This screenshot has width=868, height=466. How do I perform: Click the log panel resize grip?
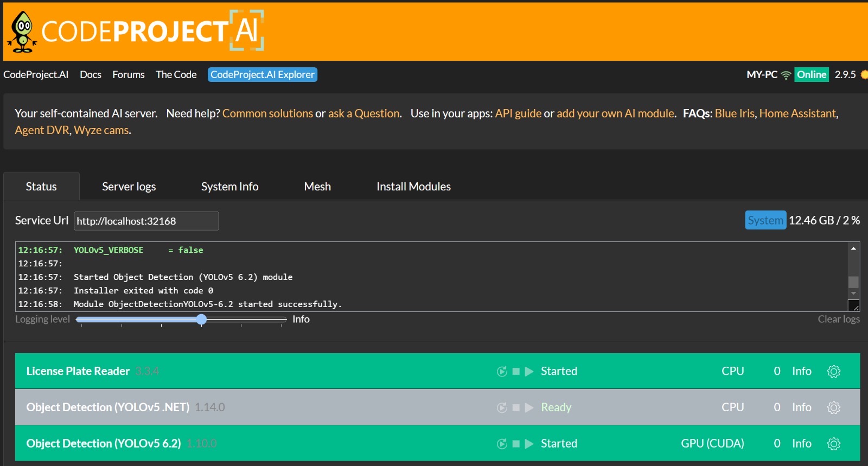[x=854, y=306]
